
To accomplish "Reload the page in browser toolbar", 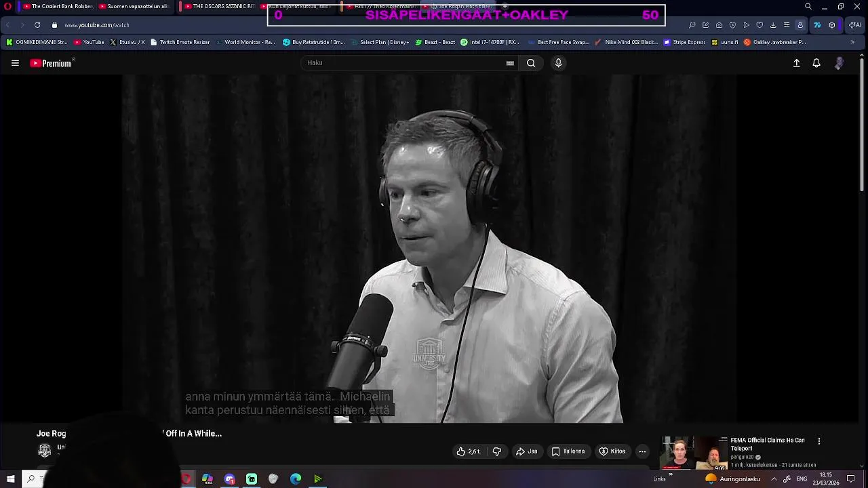I will tap(37, 25).
